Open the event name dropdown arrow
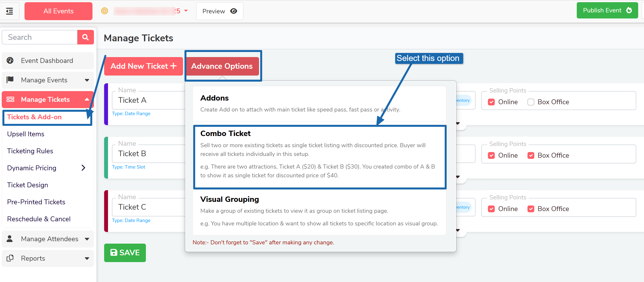This screenshot has width=644, height=282. coord(186,11)
